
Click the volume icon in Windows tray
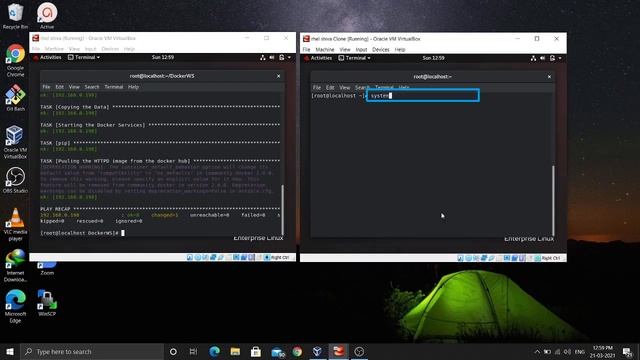tap(567, 351)
